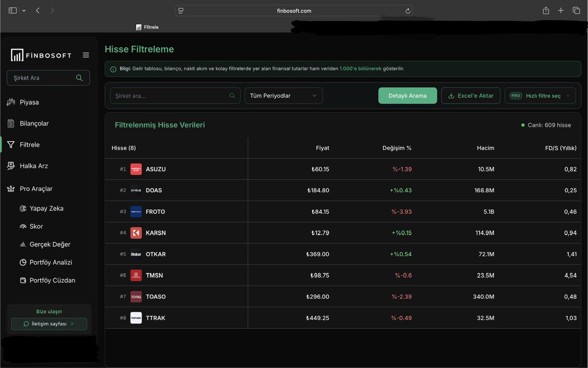Click the FROTO company logo
Screen dimensions: 588x368
(136, 211)
